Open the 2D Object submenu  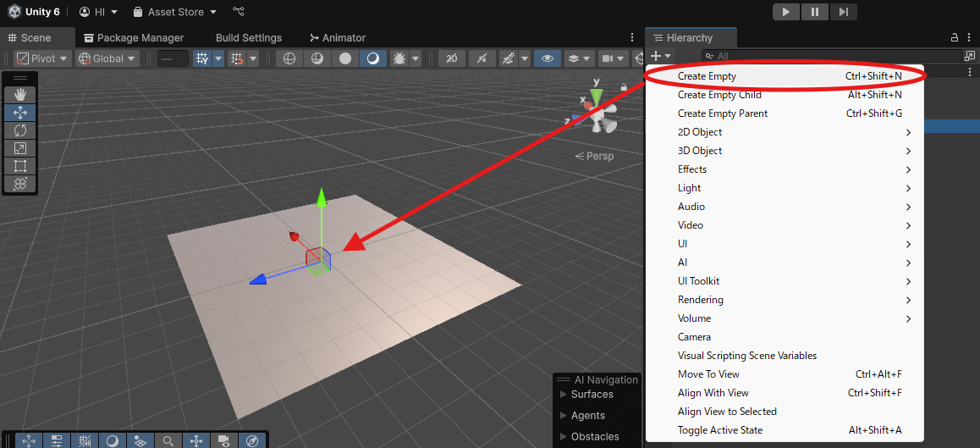[x=785, y=132]
